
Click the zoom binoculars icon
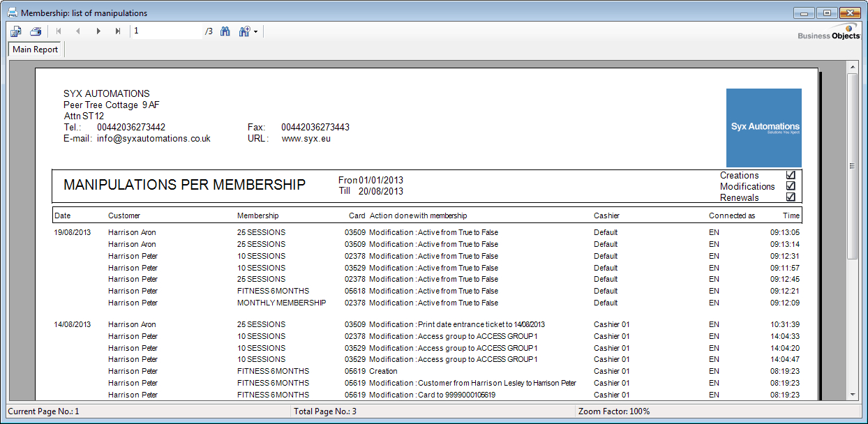point(244,31)
